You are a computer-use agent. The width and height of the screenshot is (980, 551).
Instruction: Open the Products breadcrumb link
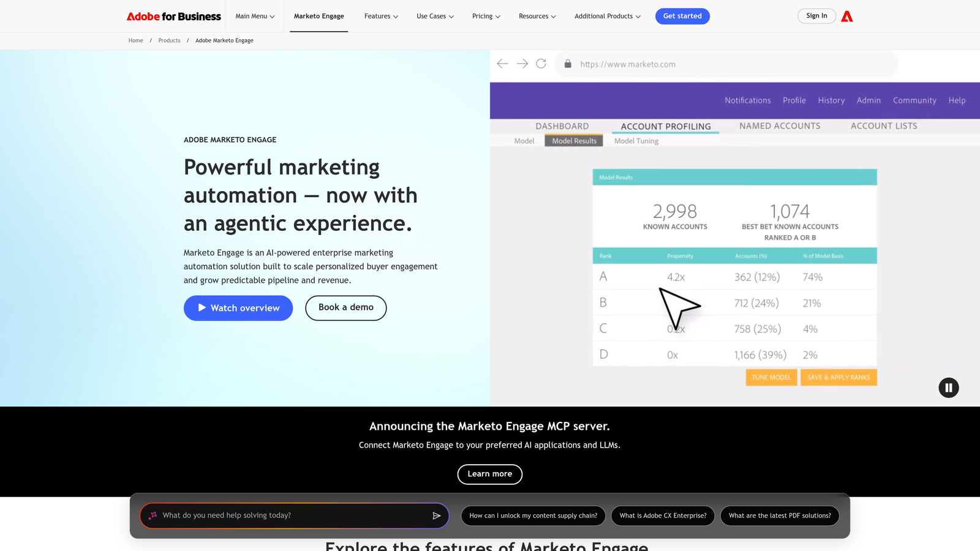click(169, 40)
